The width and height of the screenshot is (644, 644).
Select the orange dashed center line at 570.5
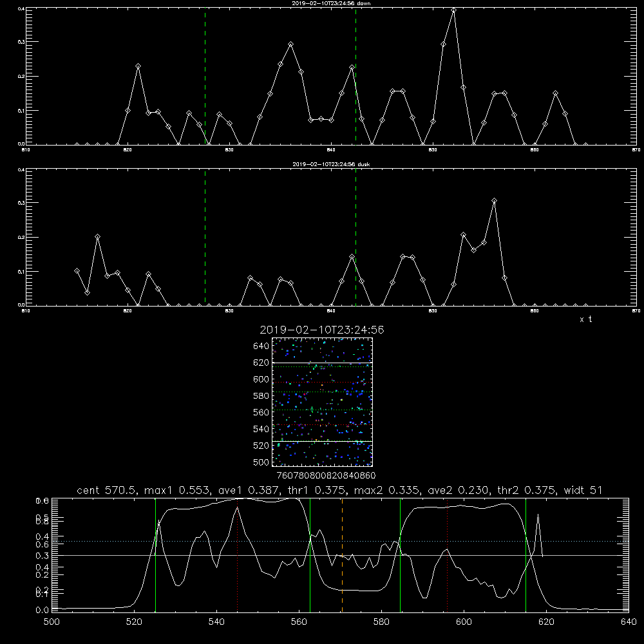click(342, 554)
